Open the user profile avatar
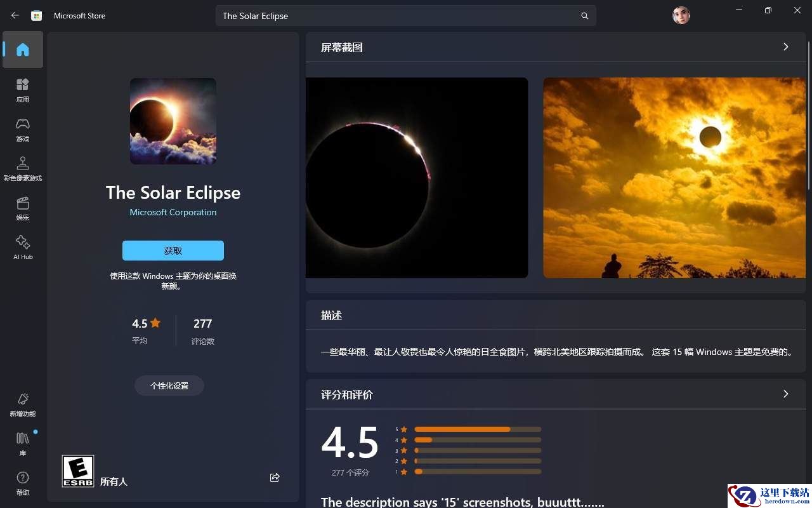This screenshot has height=508, width=812. (x=681, y=15)
